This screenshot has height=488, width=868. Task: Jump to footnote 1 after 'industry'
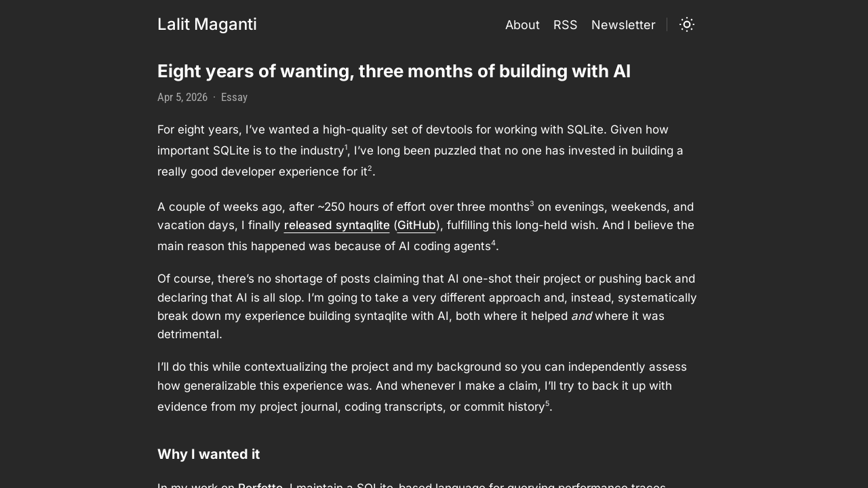pos(346,147)
